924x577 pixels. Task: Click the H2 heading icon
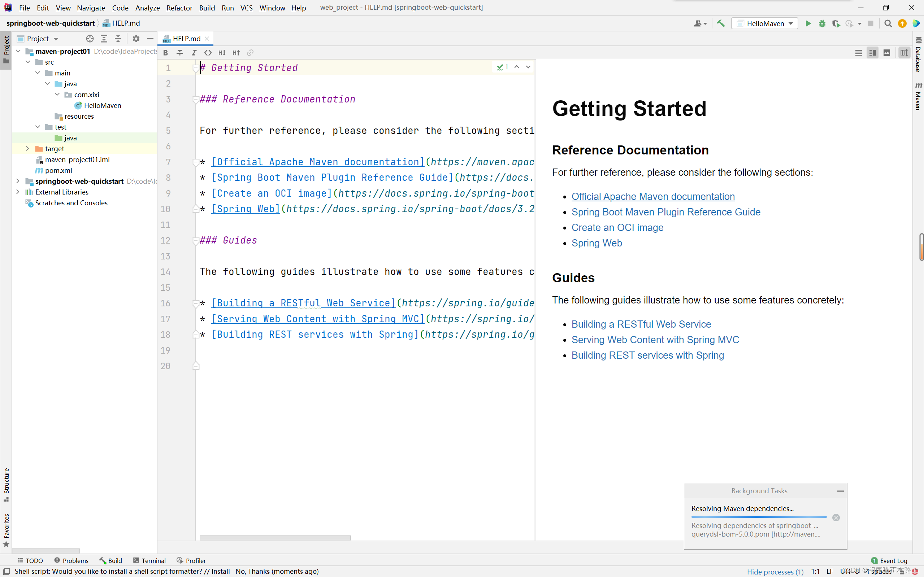click(x=236, y=53)
